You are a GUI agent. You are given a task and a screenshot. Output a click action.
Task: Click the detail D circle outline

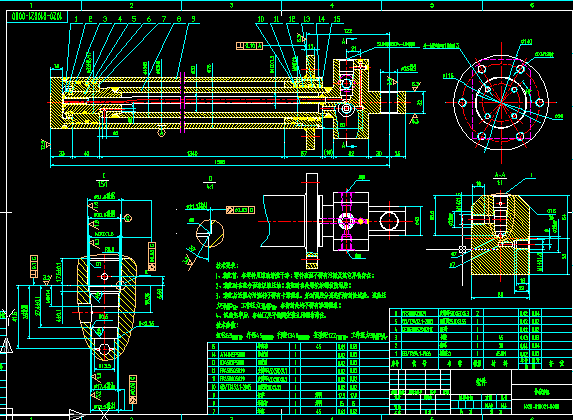210,233
